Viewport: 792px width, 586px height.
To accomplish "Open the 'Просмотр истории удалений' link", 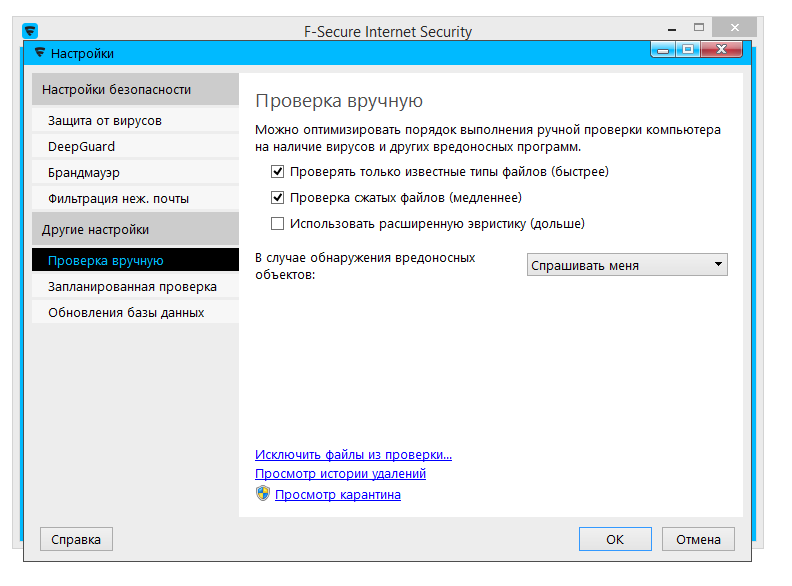I will [x=340, y=474].
